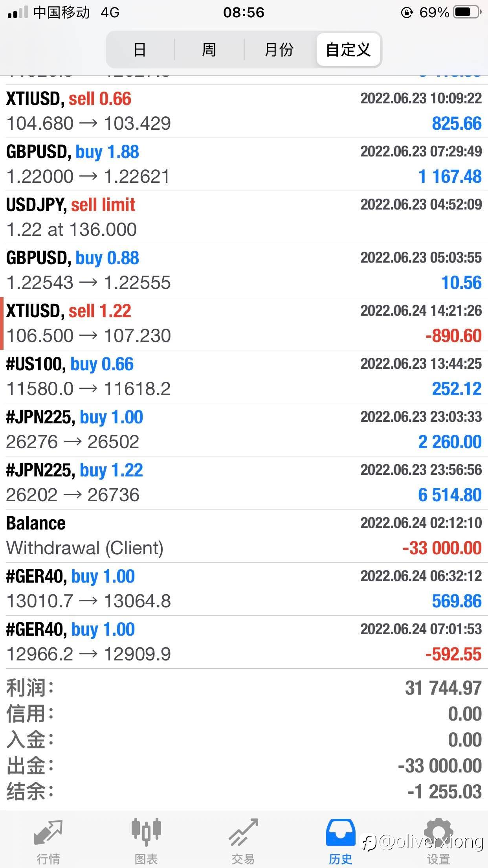This screenshot has height=868, width=488.
Task: Expand the USDJPY sell limit order
Action: click(x=244, y=217)
